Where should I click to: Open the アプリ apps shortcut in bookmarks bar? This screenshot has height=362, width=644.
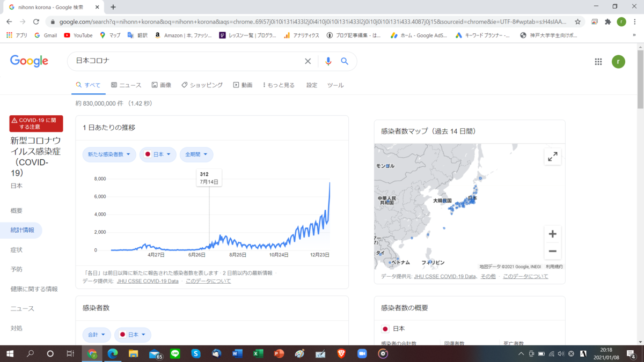[17, 35]
